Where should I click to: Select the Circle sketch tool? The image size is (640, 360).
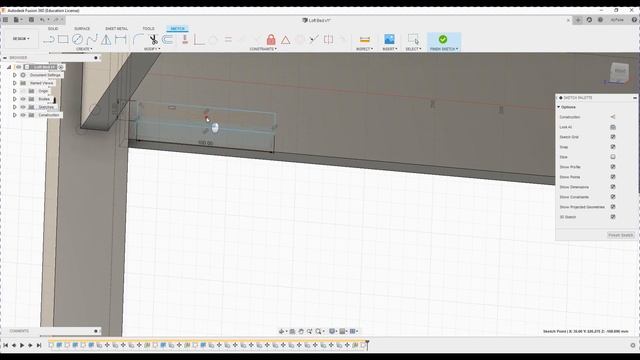coord(77,39)
